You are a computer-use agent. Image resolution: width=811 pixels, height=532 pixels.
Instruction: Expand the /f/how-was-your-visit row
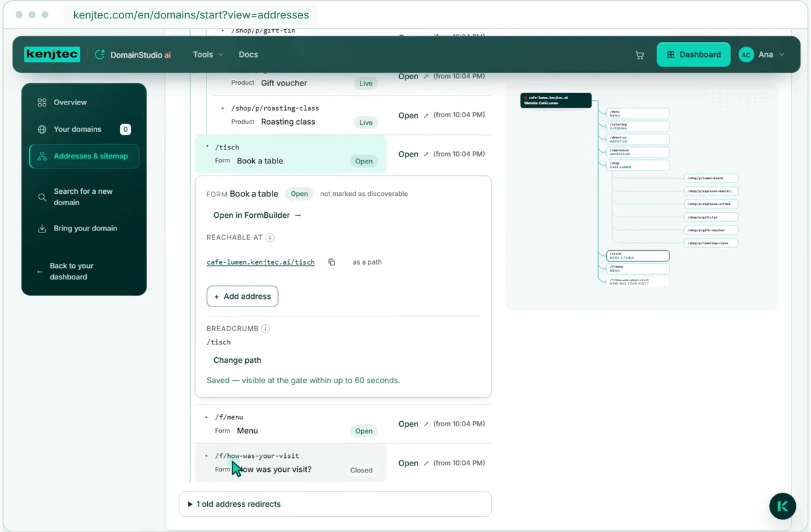pos(207,456)
